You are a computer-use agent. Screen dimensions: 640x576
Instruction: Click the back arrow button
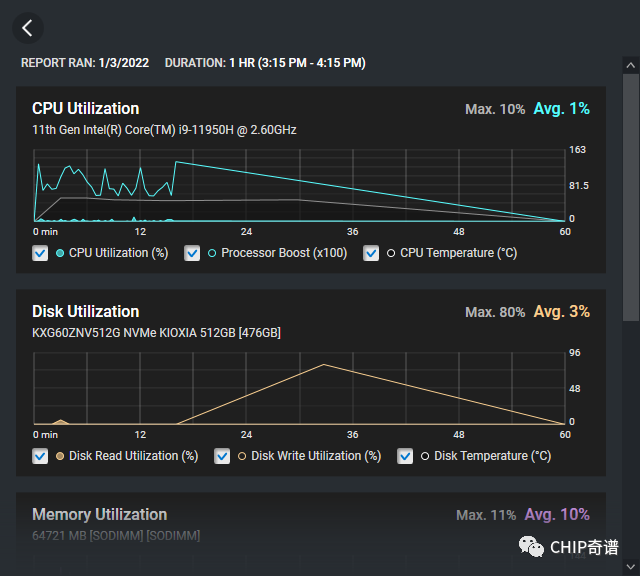click(x=28, y=28)
